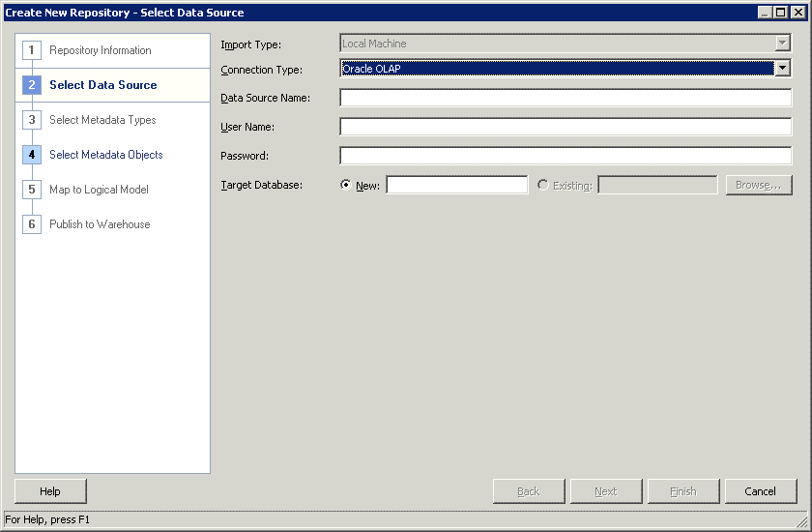Click the step 3 number box
This screenshot has height=532, width=812.
coord(32,120)
